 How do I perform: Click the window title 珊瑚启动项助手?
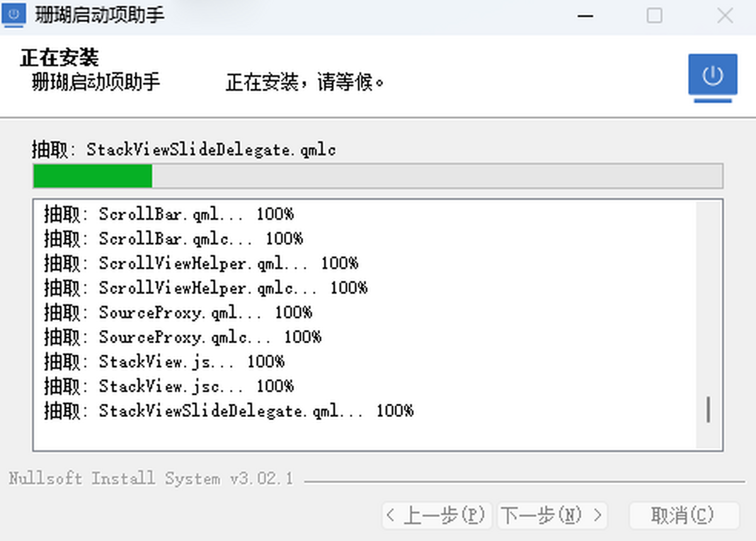coord(100,15)
